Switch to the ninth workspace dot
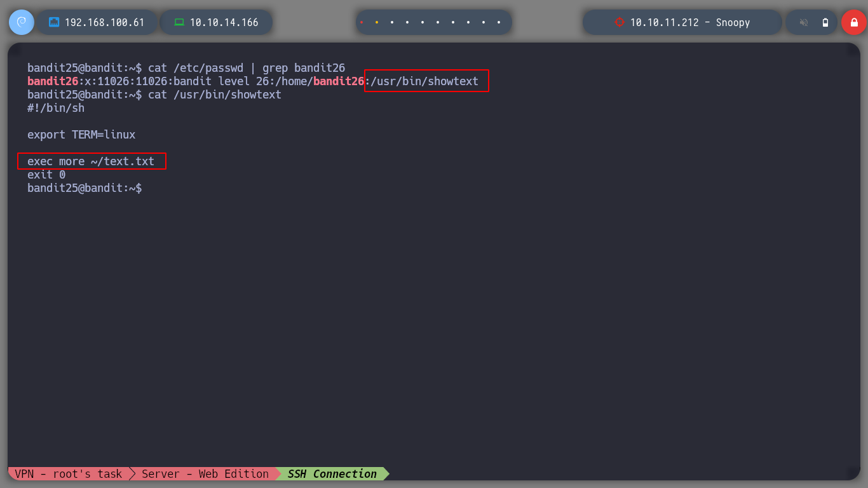 (484, 22)
